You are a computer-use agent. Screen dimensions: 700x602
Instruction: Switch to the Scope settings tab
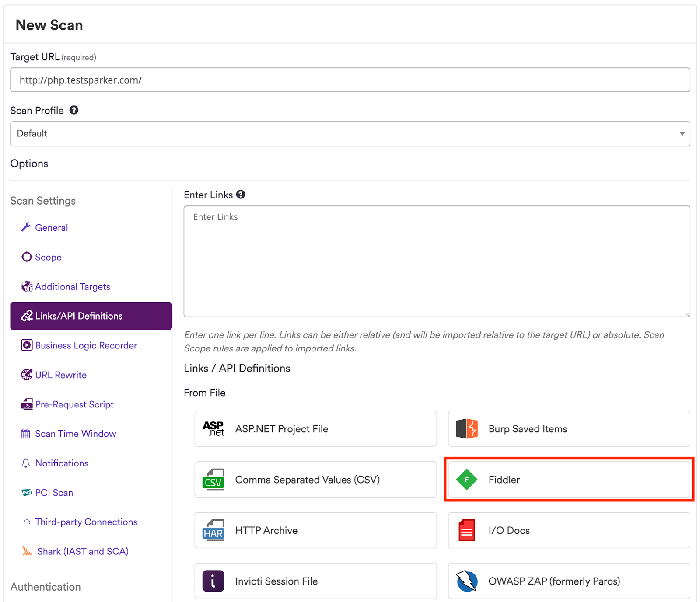(48, 257)
